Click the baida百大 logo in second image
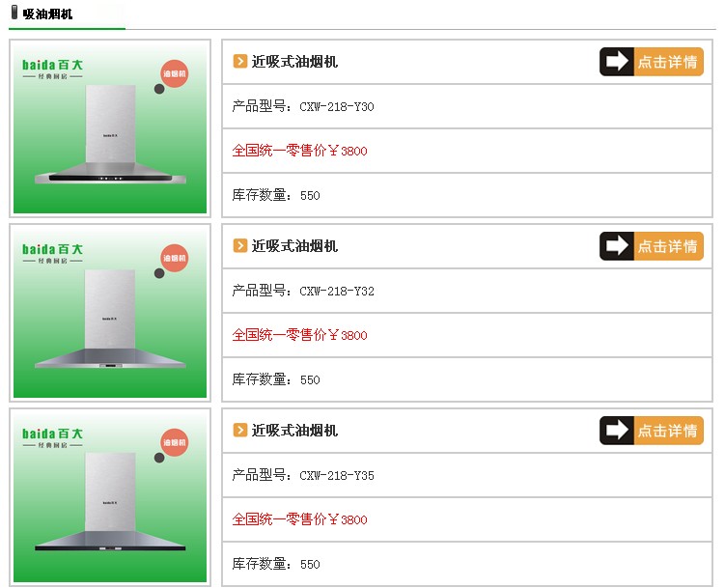The width and height of the screenshot is (725, 588). (53, 253)
